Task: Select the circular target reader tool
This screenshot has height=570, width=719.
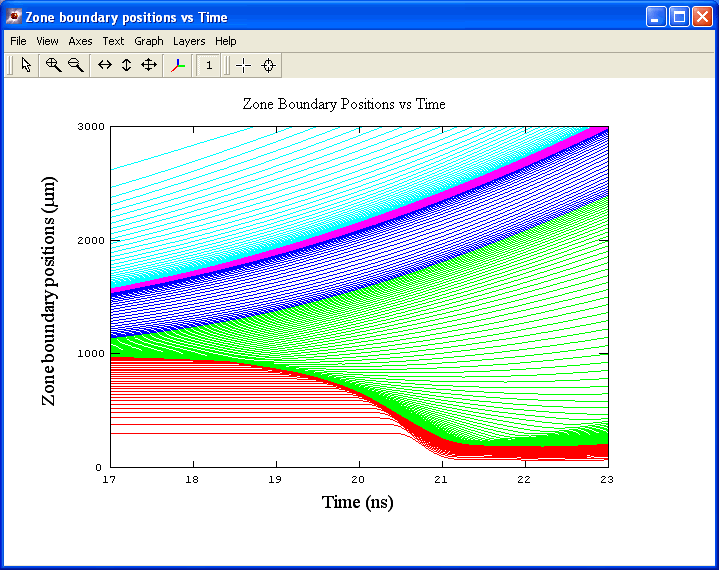Action: tap(268, 65)
